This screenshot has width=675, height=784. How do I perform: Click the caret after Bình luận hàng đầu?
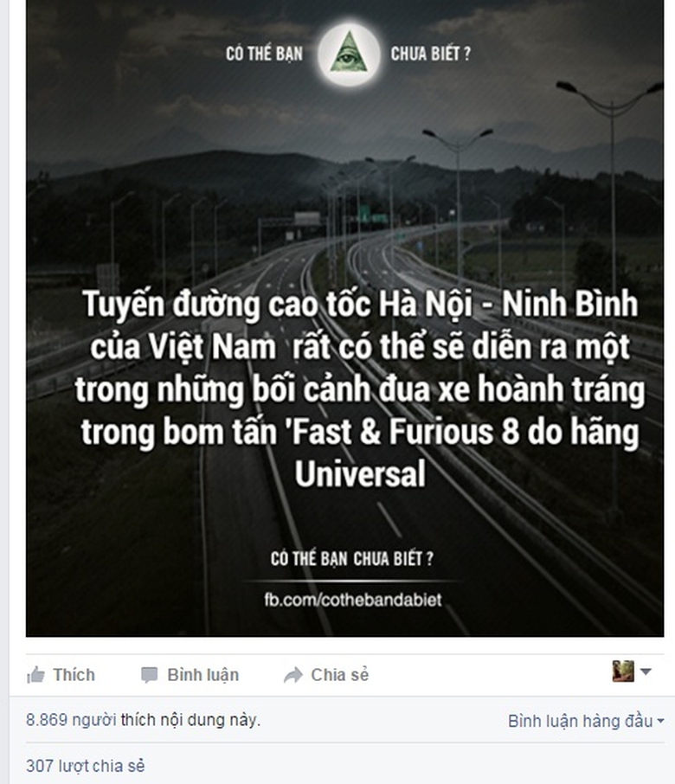point(660,722)
